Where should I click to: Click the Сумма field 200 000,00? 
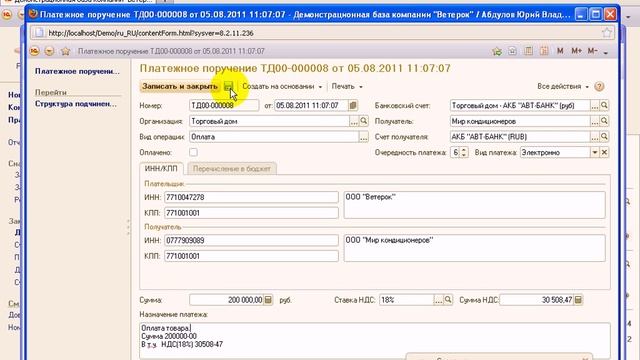[227, 300]
